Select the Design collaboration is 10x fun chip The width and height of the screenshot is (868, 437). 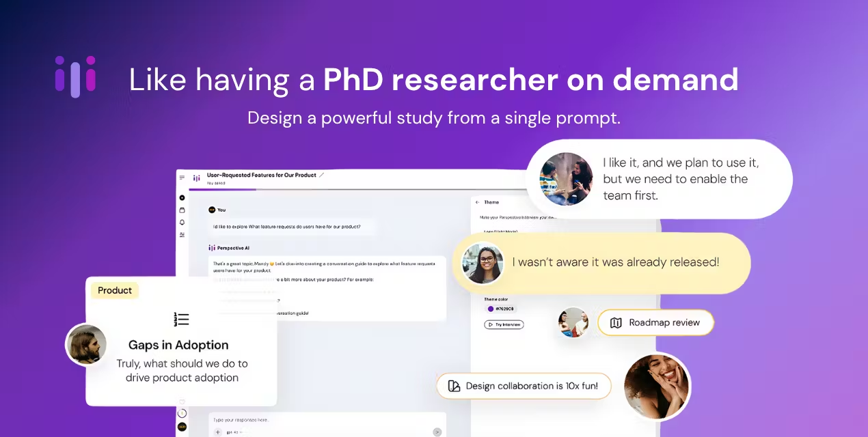pyautogui.click(x=524, y=386)
